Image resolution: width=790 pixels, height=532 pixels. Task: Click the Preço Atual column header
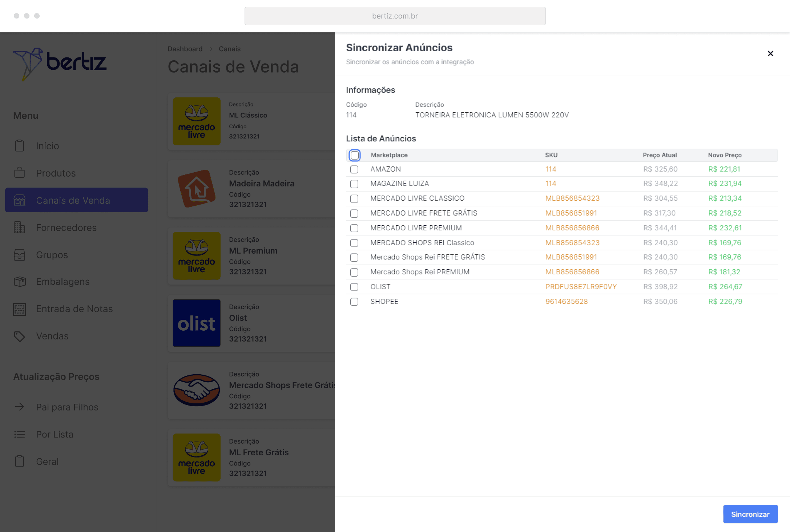pos(660,155)
